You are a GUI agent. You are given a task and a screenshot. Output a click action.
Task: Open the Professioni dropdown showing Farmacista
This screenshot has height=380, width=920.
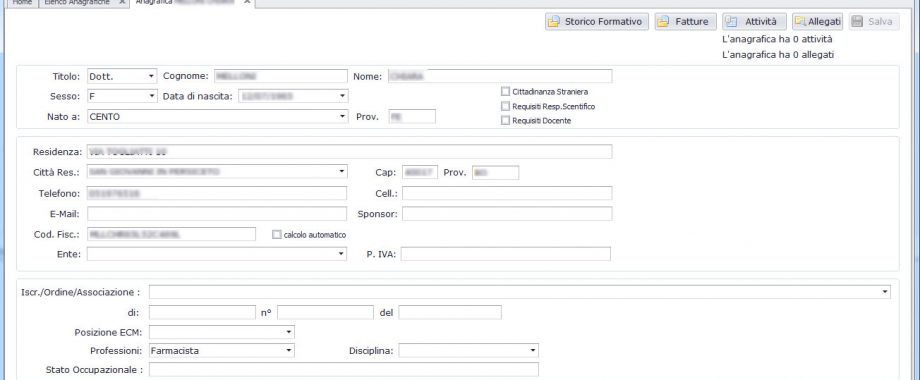289,351
